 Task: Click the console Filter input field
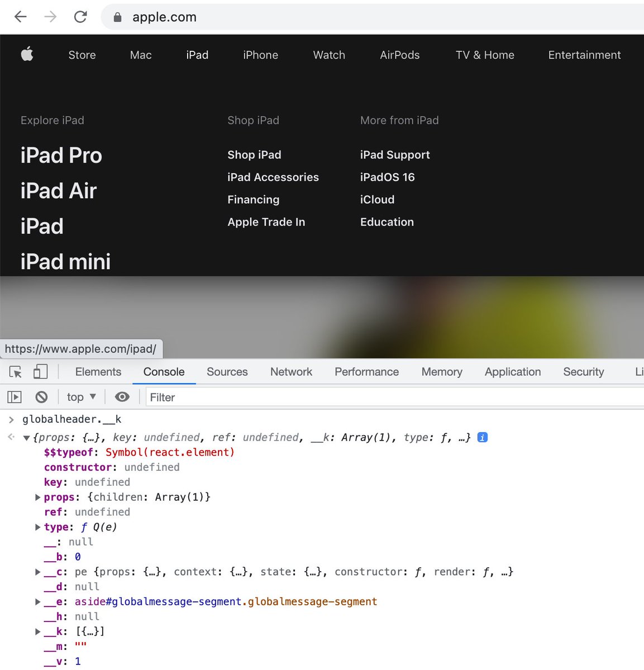(394, 397)
